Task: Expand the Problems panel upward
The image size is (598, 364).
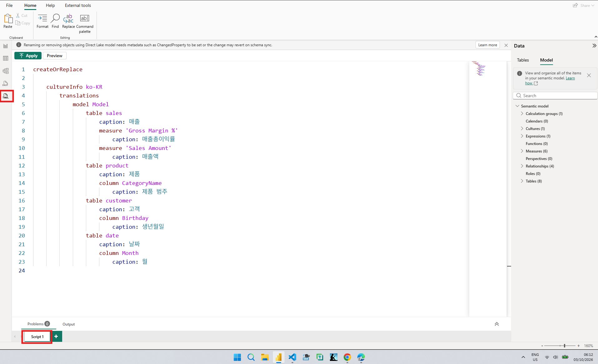Action: click(x=497, y=324)
